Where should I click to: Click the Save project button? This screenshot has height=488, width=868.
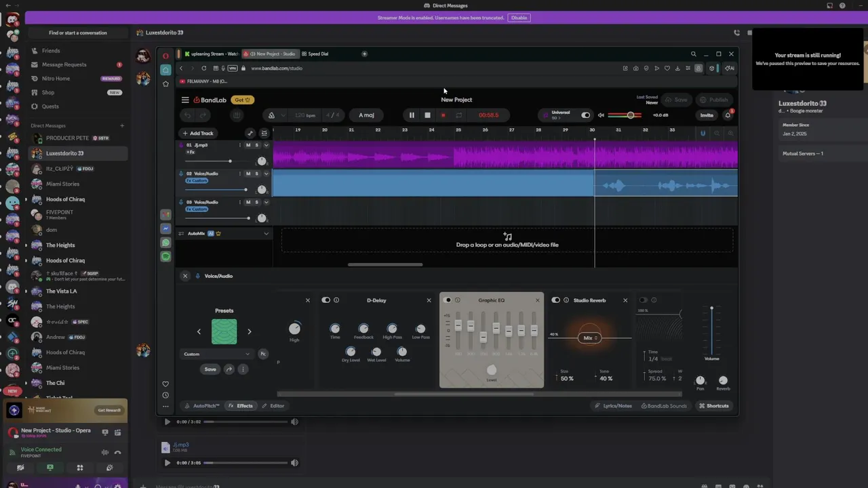coord(676,100)
